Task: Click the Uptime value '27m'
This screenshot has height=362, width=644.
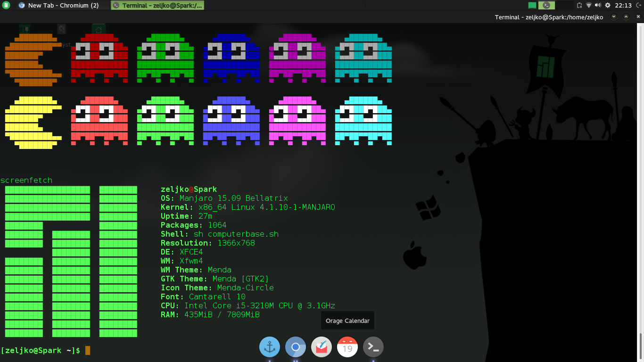Action: pos(205,216)
